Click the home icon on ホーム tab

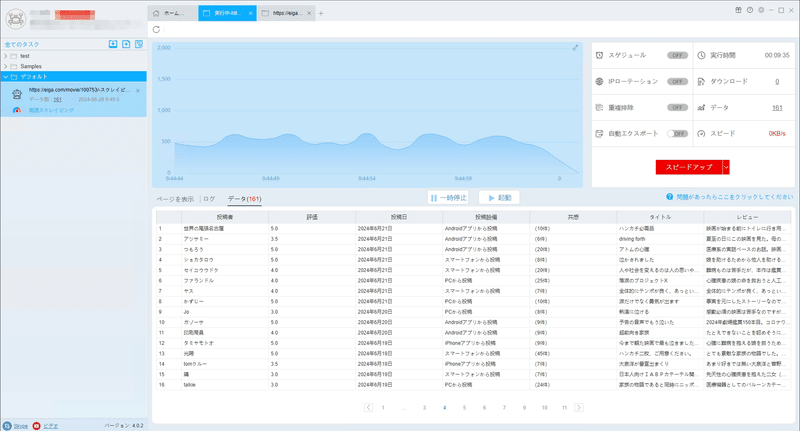(x=156, y=13)
